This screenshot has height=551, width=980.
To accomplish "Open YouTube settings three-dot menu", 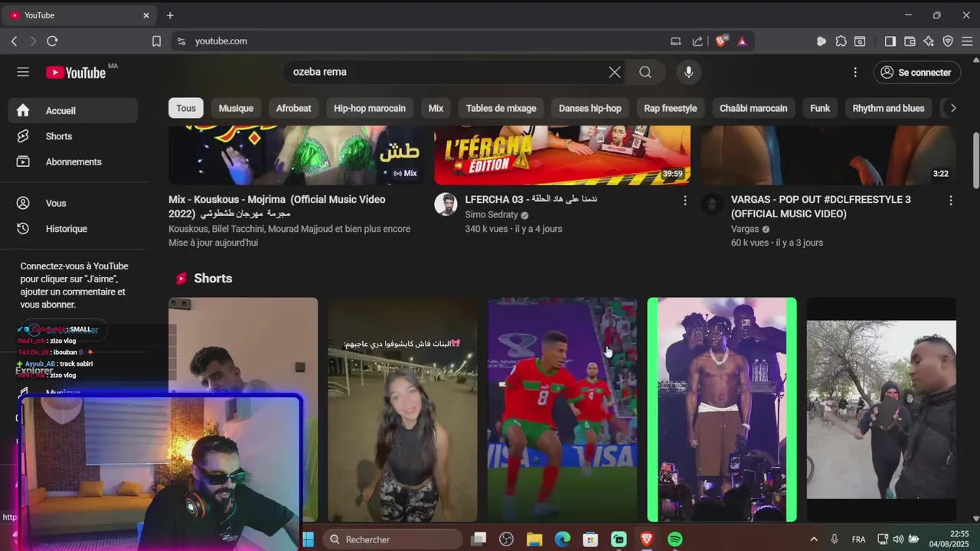I will point(855,72).
